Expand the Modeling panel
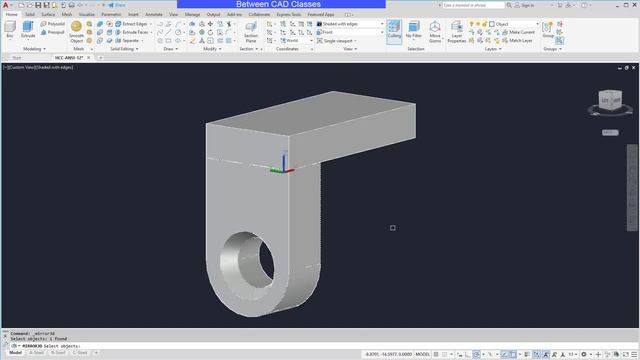This screenshot has height=360, width=640. click(34, 49)
